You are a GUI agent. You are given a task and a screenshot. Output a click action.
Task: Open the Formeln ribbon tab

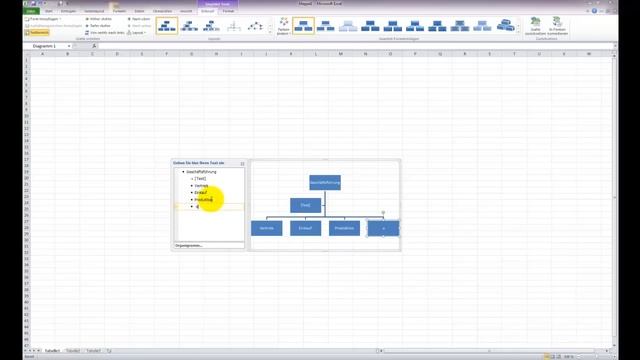click(x=119, y=11)
